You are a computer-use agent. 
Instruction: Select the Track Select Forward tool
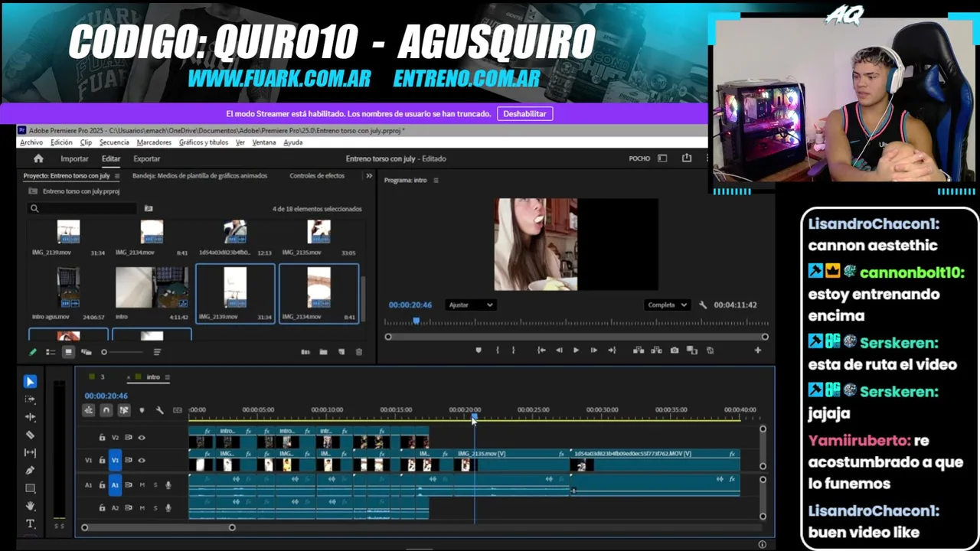[30, 399]
